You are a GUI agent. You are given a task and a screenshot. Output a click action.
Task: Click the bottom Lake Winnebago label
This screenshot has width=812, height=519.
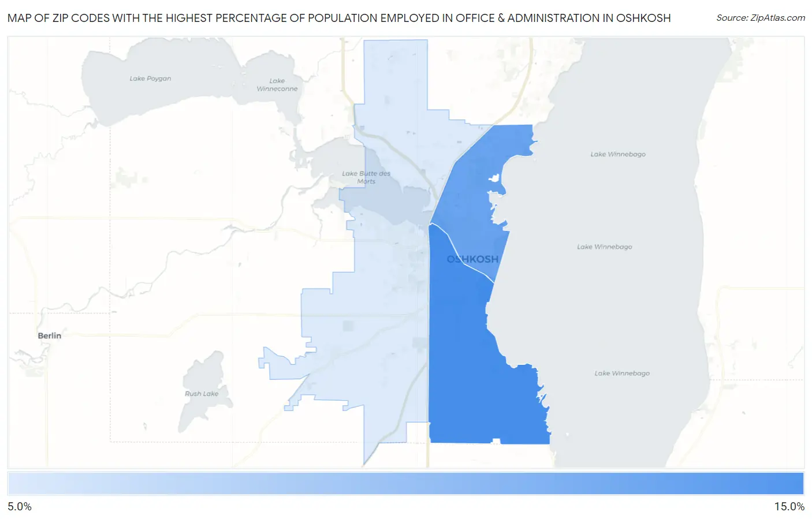point(622,374)
